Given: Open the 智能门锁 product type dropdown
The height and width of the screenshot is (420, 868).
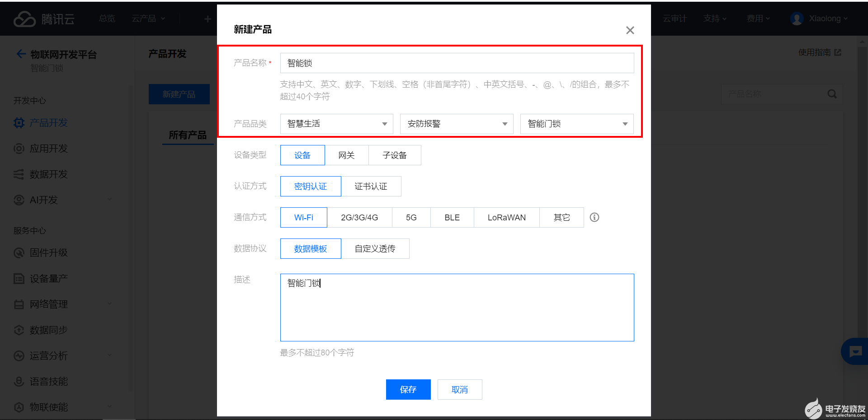Looking at the screenshot, I should 576,124.
